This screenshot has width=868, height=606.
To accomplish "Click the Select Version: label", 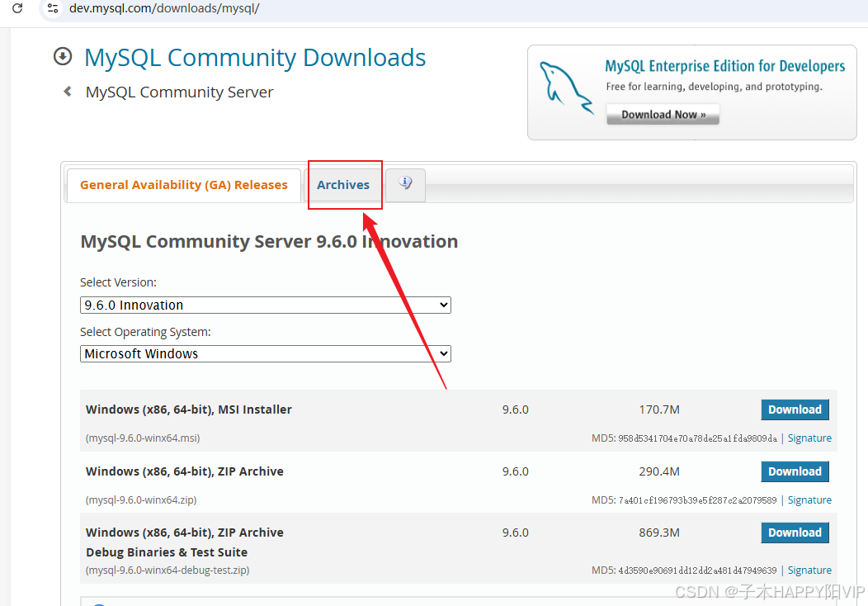I will point(119,282).
